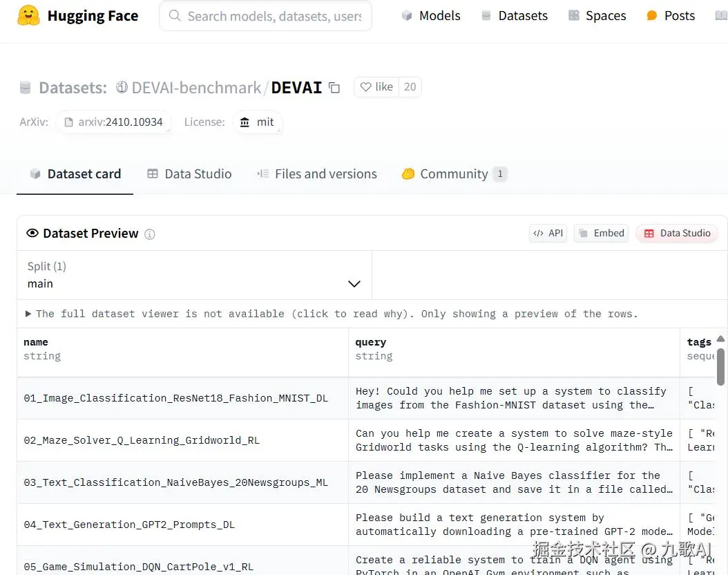Open the Spaces navigation item

pos(597,16)
